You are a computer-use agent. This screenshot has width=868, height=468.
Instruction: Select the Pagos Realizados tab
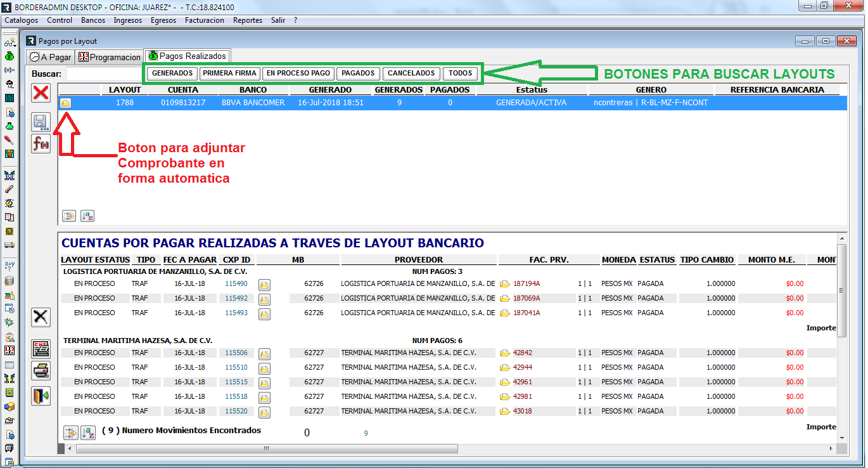tap(187, 56)
